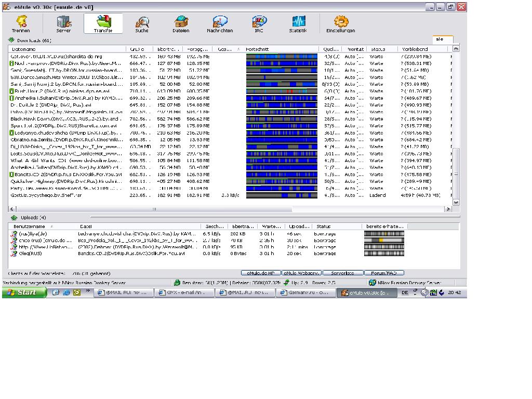
Task: Open the Windows Start button
Action: click(24, 292)
